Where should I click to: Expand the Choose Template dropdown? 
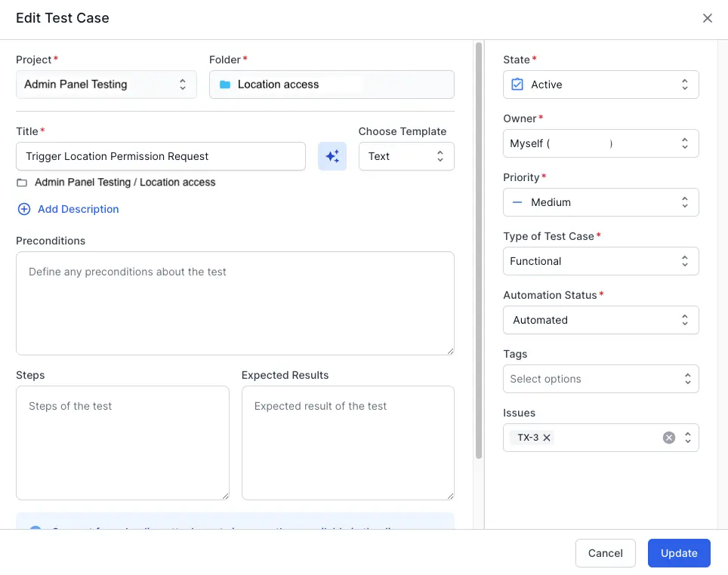406,156
